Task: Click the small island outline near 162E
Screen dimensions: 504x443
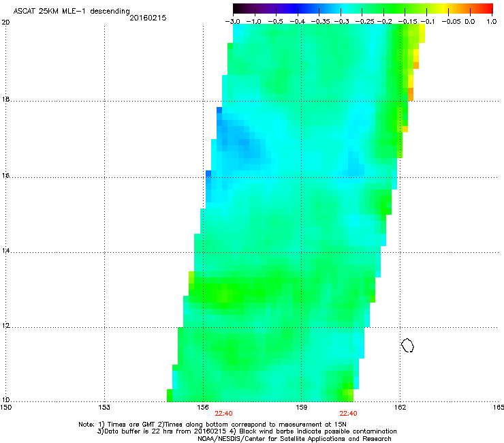Action: [407, 345]
